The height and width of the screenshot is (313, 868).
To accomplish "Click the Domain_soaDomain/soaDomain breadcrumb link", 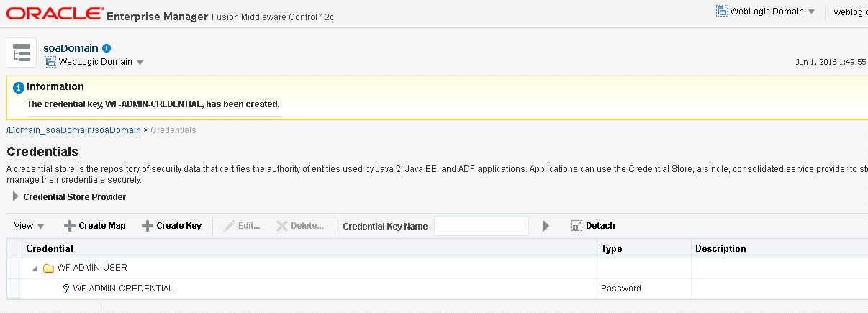I will 73,130.
